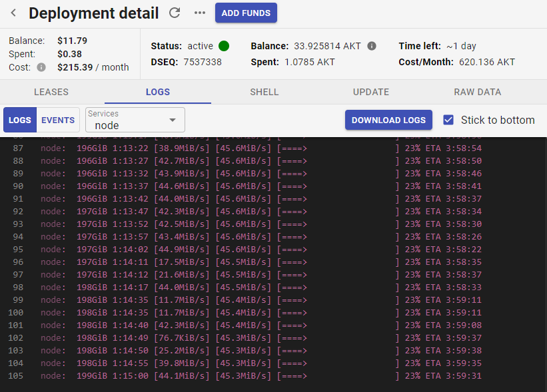Uncheck Stick to bottom checkbox

click(x=448, y=120)
